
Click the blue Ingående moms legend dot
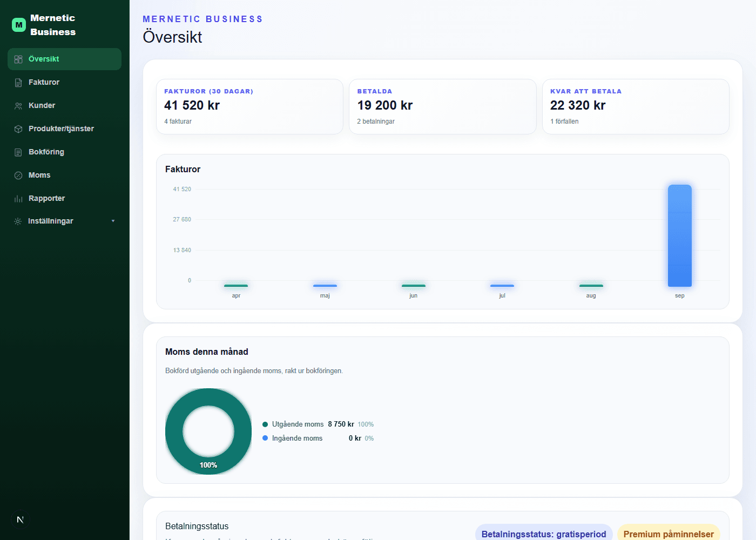(x=265, y=438)
